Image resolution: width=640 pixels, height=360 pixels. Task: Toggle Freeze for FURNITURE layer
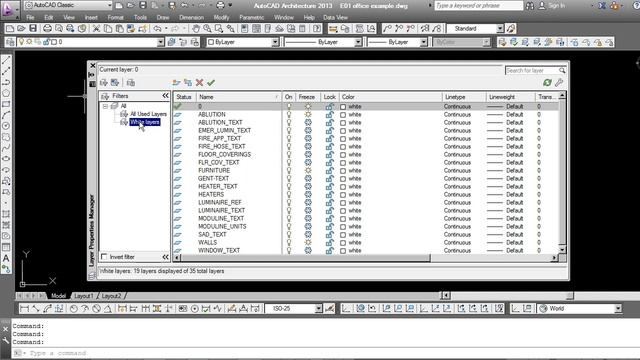pos(308,171)
